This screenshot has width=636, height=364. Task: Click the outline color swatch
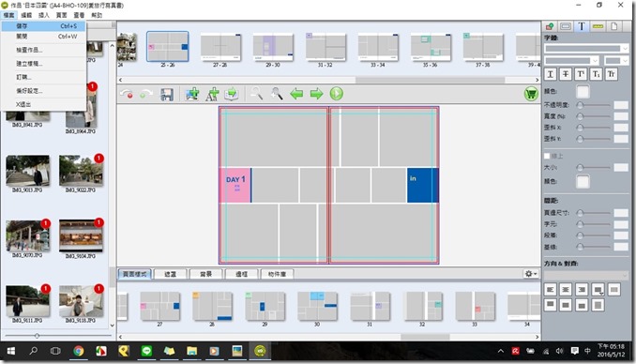pos(583,181)
